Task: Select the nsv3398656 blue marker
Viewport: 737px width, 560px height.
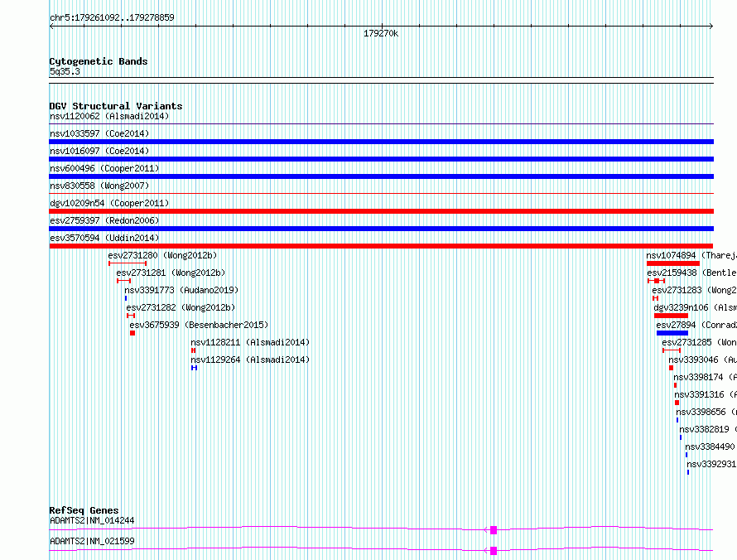Action: click(x=677, y=420)
